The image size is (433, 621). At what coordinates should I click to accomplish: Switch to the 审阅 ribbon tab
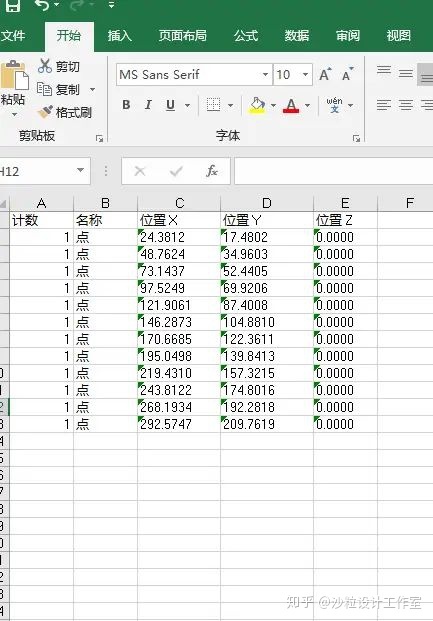(x=348, y=36)
